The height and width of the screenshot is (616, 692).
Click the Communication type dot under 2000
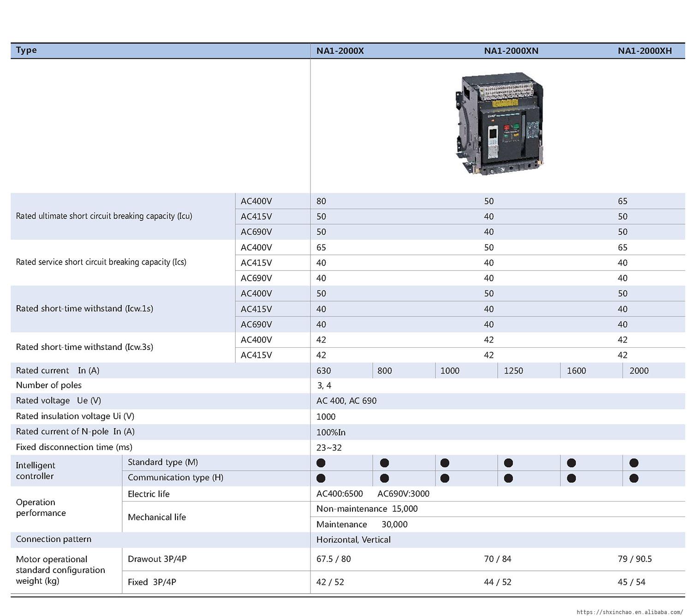634,478
